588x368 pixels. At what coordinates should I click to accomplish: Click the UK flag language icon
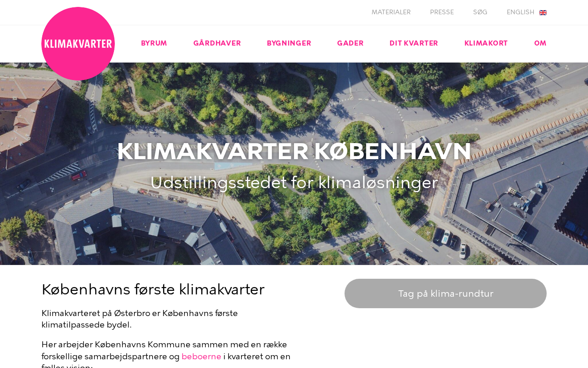click(543, 12)
